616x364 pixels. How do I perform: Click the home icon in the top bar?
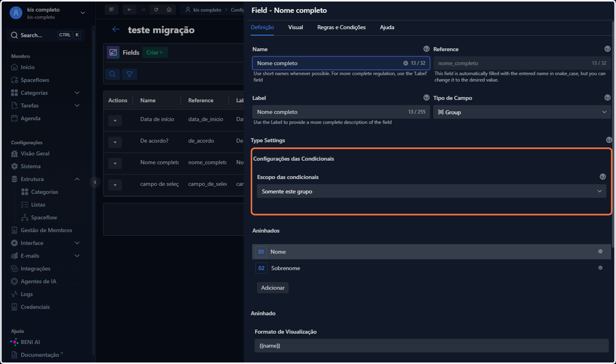pyautogui.click(x=169, y=10)
